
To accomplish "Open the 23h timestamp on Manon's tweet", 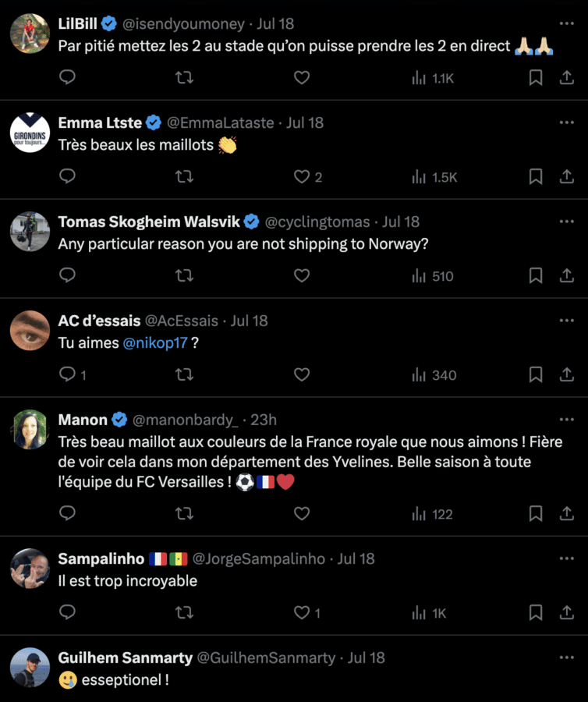I will 263,420.
